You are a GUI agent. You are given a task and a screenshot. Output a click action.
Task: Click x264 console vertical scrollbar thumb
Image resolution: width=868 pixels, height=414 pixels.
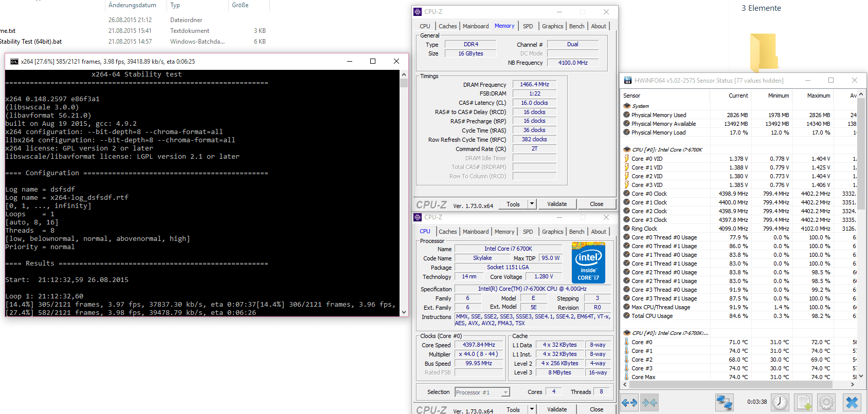pos(404,83)
